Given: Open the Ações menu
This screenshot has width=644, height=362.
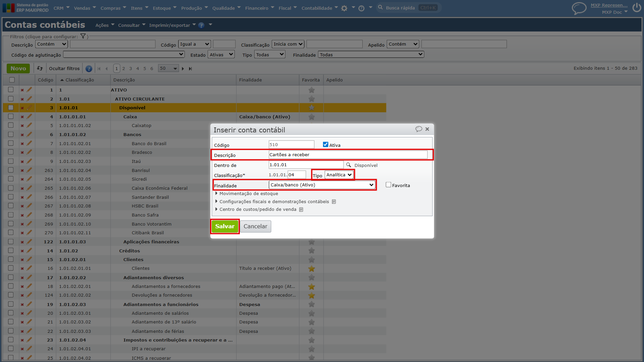Looking at the screenshot, I should point(105,25).
